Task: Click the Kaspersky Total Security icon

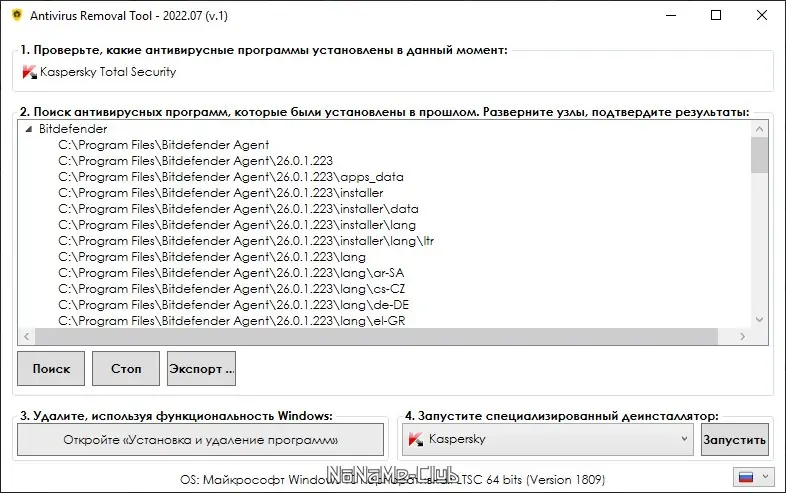Action: pyautogui.click(x=29, y=72)
